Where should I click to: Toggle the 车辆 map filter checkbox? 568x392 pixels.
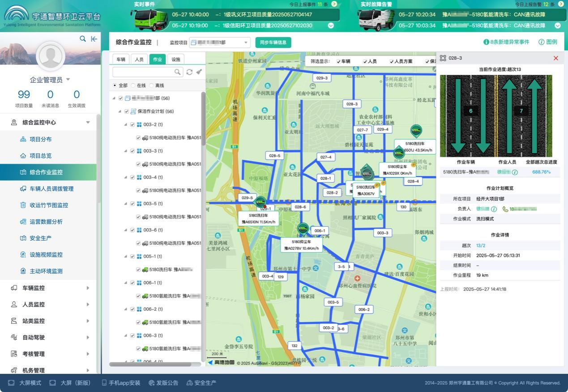pos(339,61)
